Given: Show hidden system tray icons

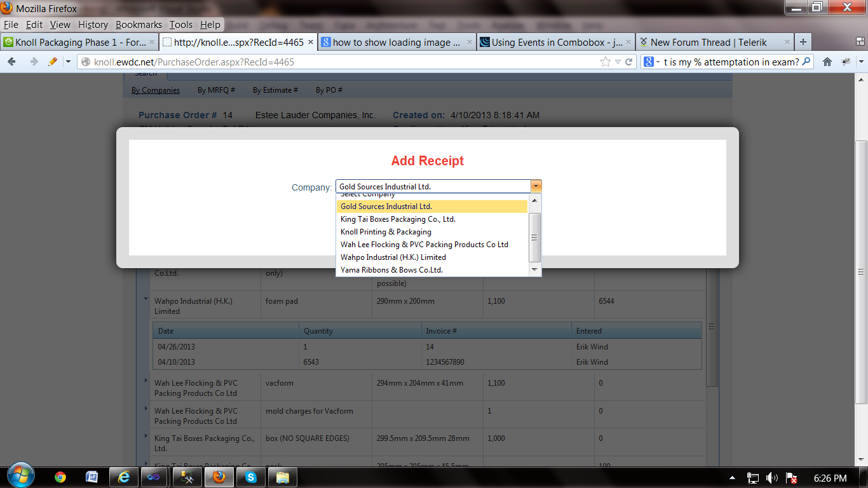Looking at the screenshot, I should click(733, 478).
